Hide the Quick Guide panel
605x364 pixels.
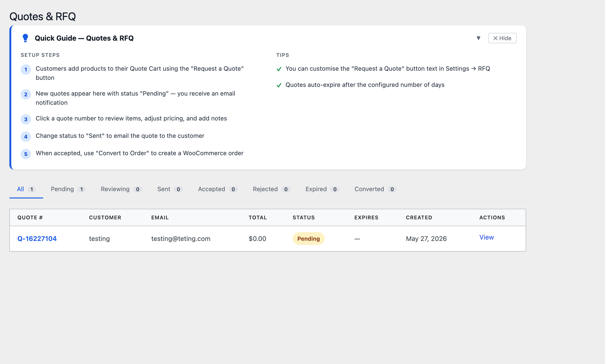tap(502, 38)
